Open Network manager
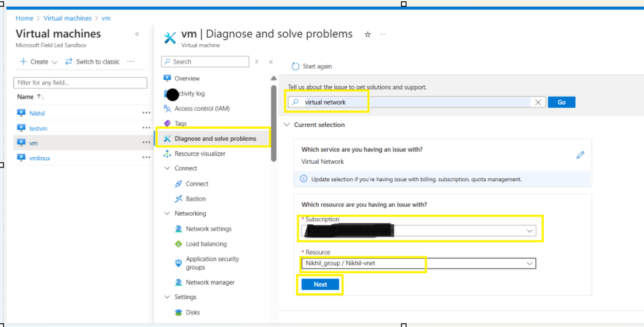Image resolution: width=644 pixels, height=327 pixels. [210, 282]
